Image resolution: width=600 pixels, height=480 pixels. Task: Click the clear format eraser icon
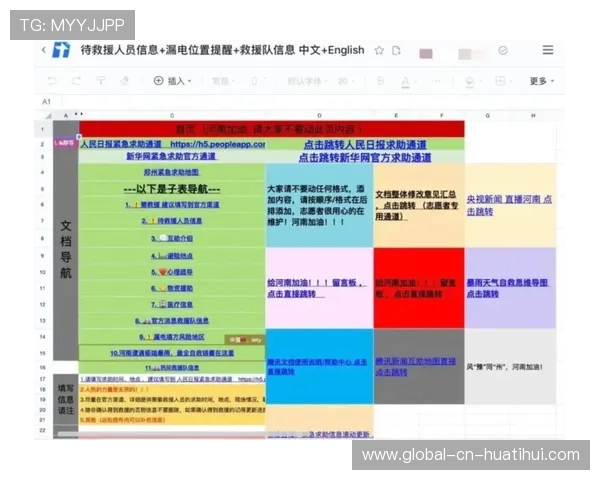(x=125, y=81)
